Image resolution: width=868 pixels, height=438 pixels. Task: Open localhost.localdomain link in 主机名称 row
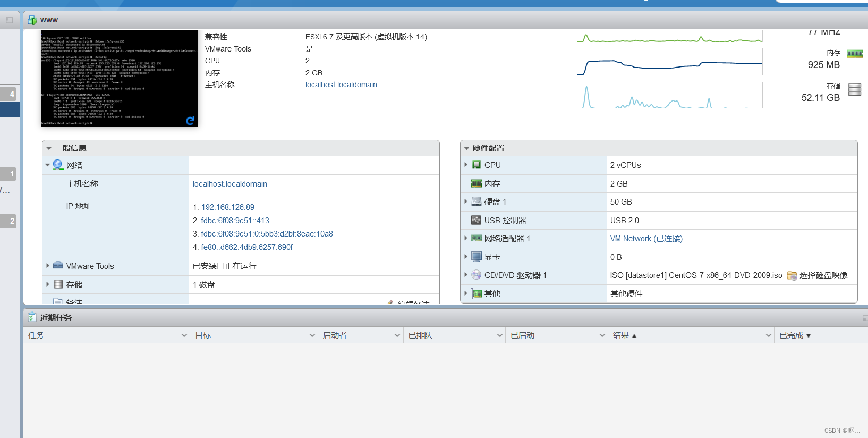tap(230, 184)
